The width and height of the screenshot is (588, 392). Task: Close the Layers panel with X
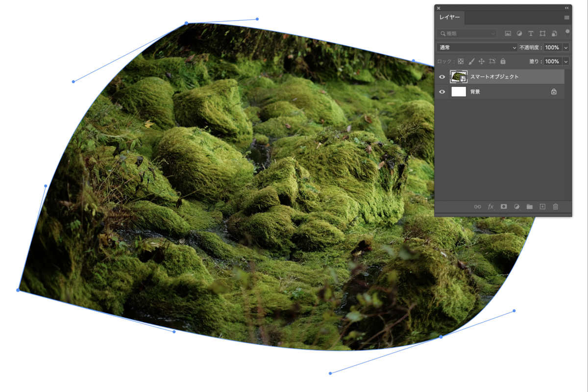439,8
